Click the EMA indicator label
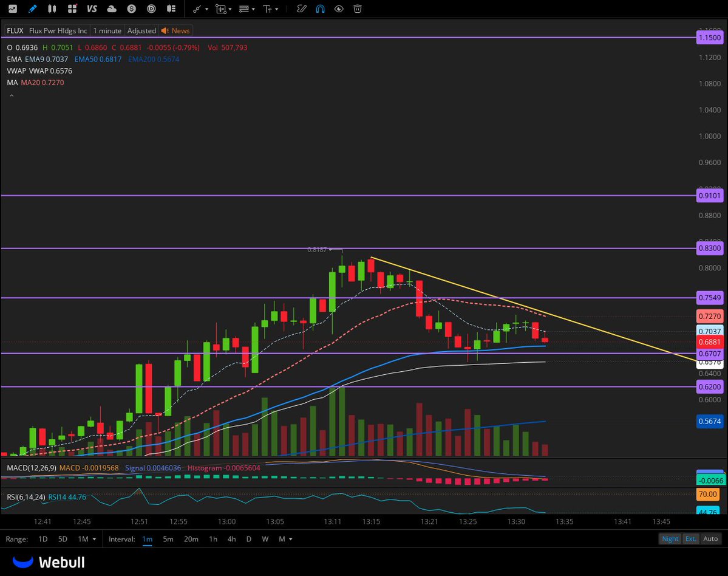The image size is (728, 576). pyautogui.click(x=15, y=59)
